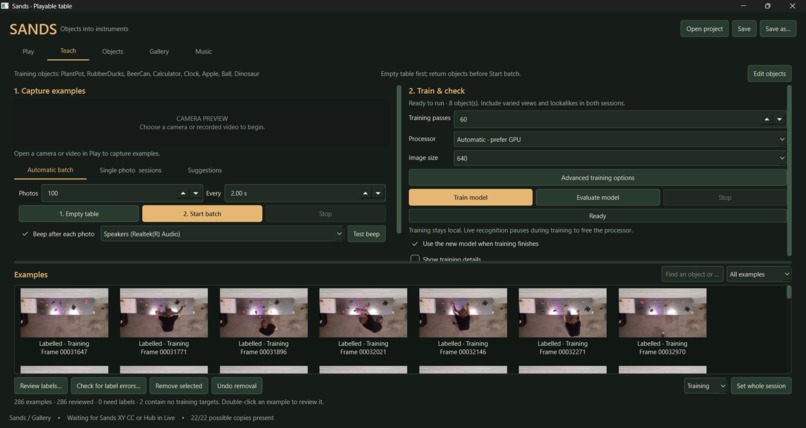
Task: Click the Evaluate model button
Action: click(597, 197)
